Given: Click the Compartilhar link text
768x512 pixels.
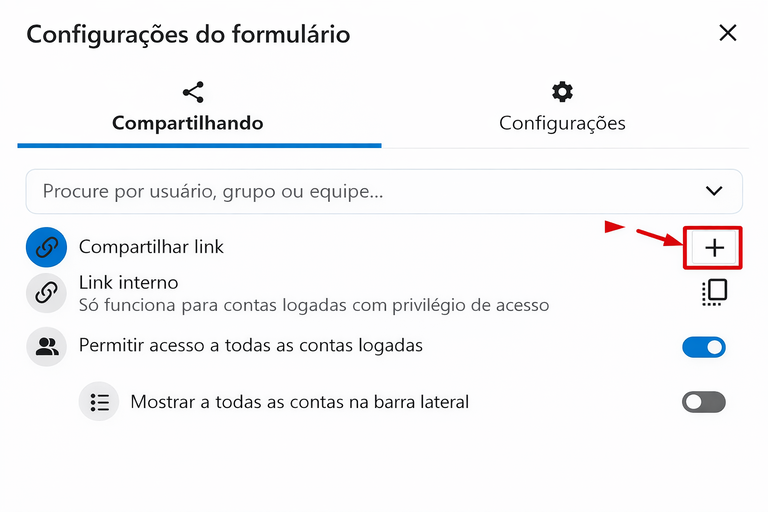Looking at the screenshot, I should pos(152,246).
